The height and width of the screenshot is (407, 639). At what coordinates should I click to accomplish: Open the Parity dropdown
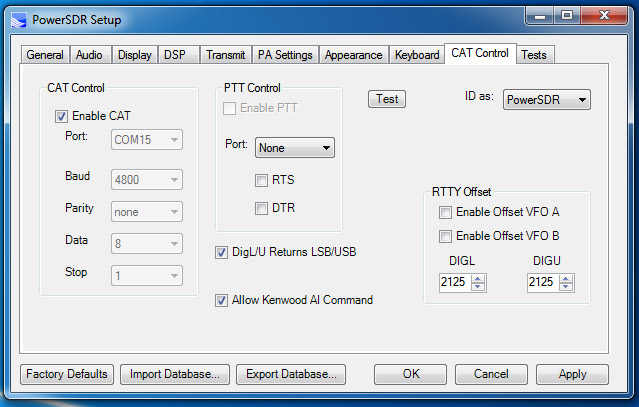pyautogui.click(x=147, y=212)
